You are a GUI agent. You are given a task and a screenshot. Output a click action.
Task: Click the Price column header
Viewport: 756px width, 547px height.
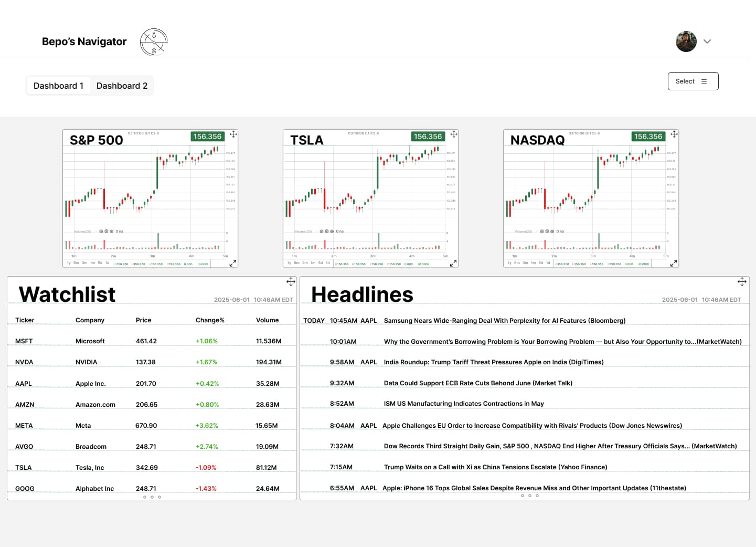(143, 320)
